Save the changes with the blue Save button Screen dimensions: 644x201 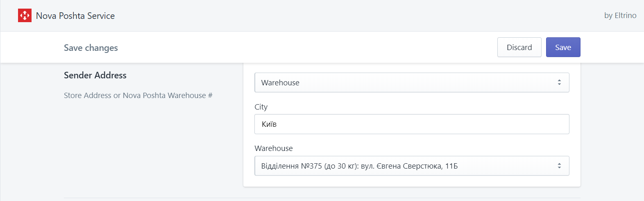(563, 47)
